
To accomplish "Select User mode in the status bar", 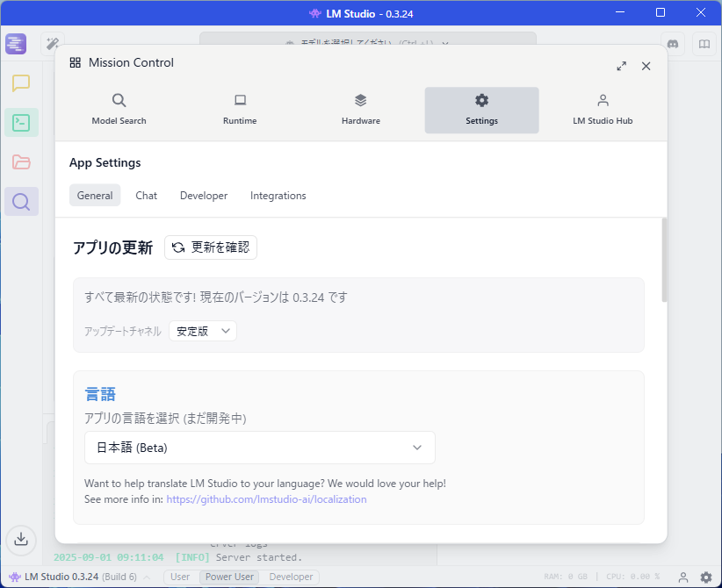I will [x=180, y=577].
